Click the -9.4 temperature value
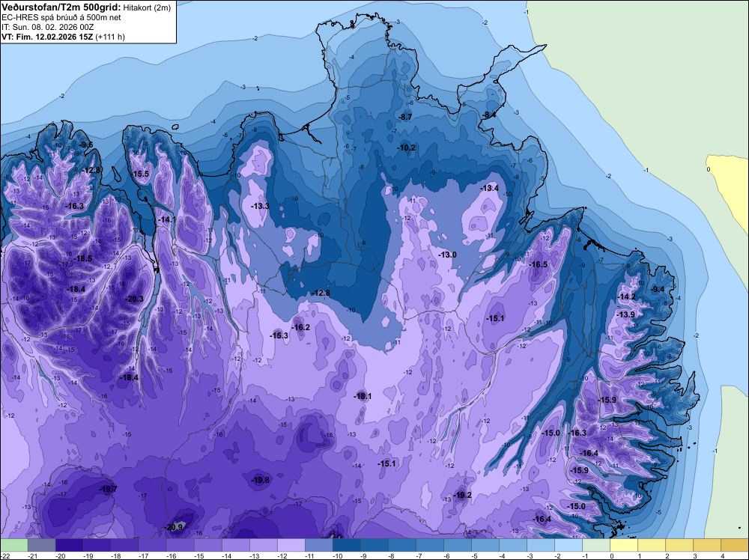The image size is (749, 560). pos(658,289)
